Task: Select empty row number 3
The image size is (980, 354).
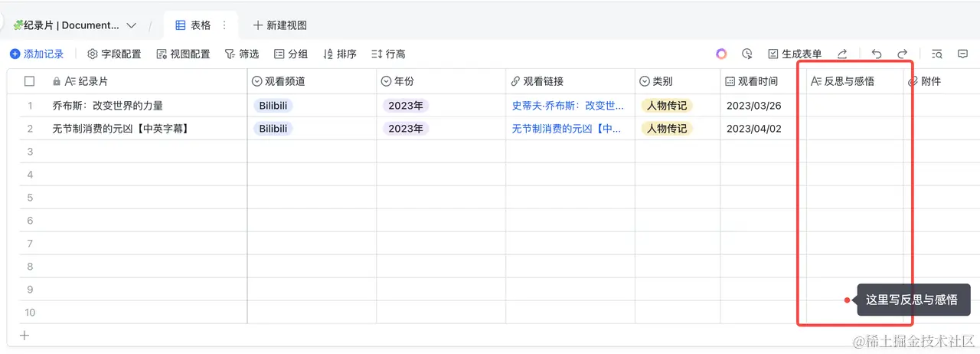Action: click(30, 152)
